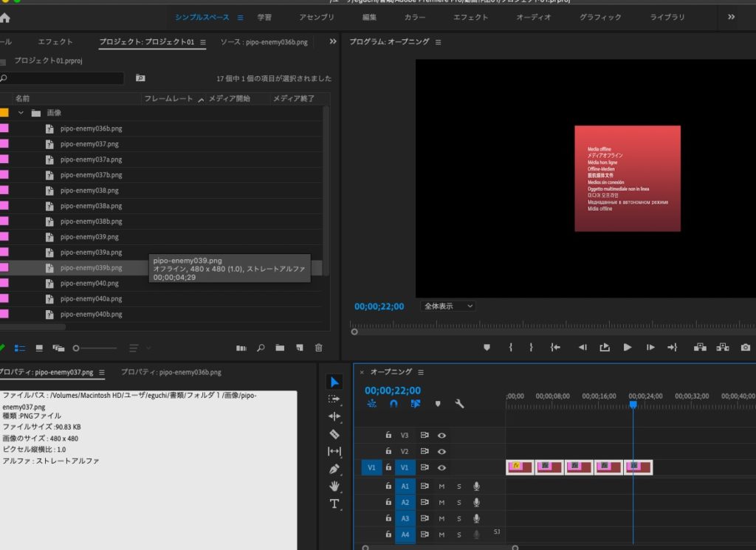The height and width of the screenshot is (550, 756).
Task: Click the Play button in Program monitor
Action: point(628,347)
